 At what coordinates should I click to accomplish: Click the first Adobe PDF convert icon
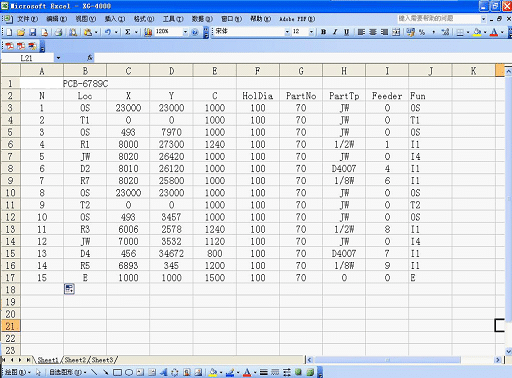(x=9, y=46)
